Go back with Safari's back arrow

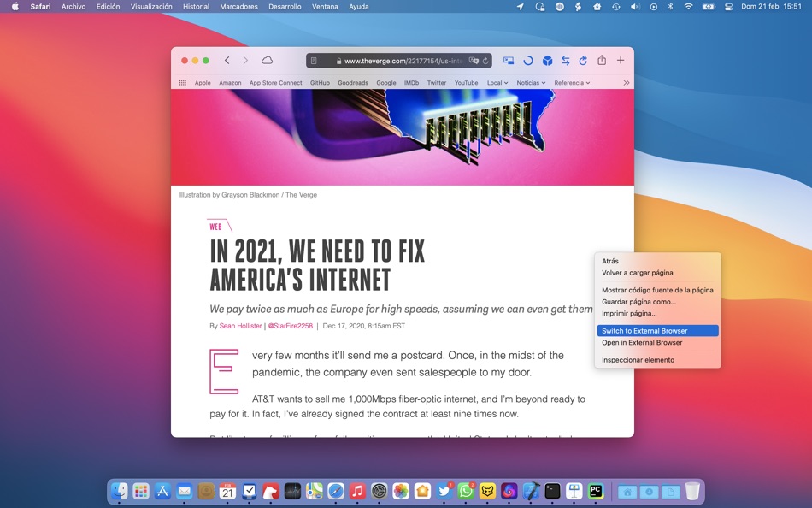(227, 61)
